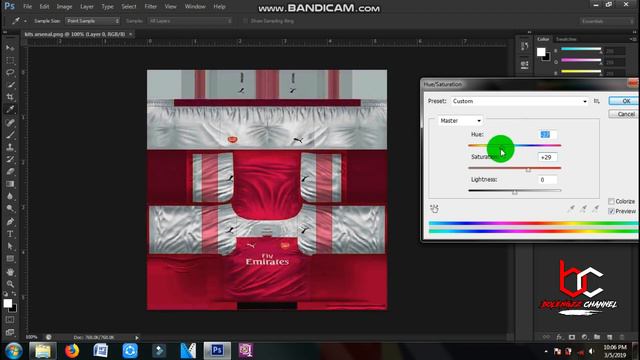The width and height of the screenshot is (640, 360).
Task: Open the Layer menu
Action: click(x=87, y=7)
